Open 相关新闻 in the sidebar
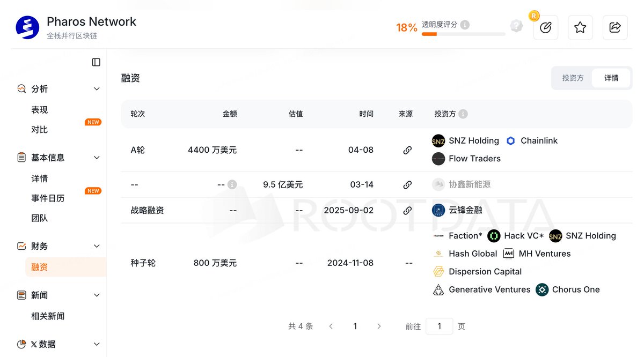The width and height of the screenshot is (644, 357). pos(48,316)
